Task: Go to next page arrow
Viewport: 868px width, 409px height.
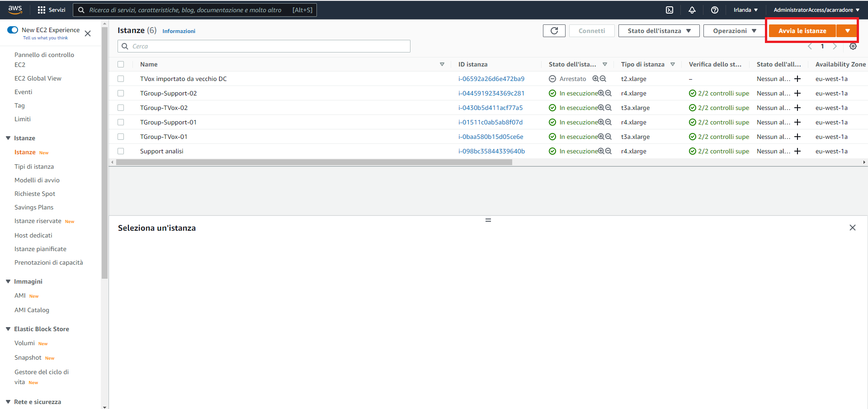Action: (x=835, y=46)
